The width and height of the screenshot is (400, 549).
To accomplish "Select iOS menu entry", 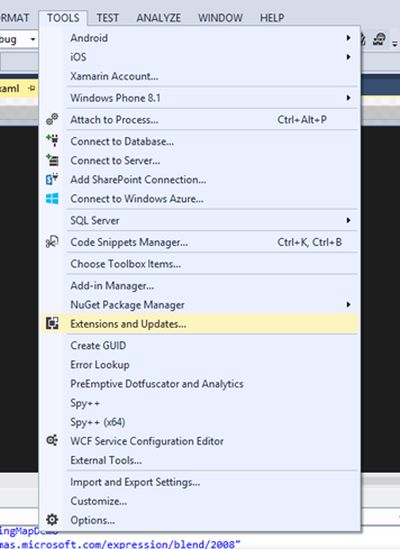I will pyautogui.click(x=200, y=57).
